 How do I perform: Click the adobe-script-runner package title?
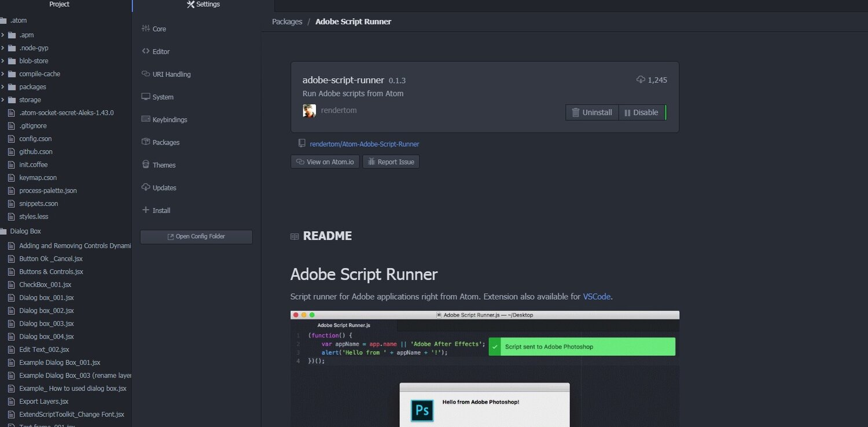coord(343,80)
